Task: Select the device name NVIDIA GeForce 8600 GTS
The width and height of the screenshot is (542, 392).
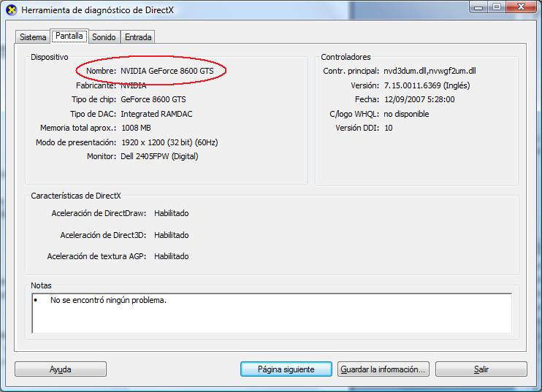Action: (167, 71)
